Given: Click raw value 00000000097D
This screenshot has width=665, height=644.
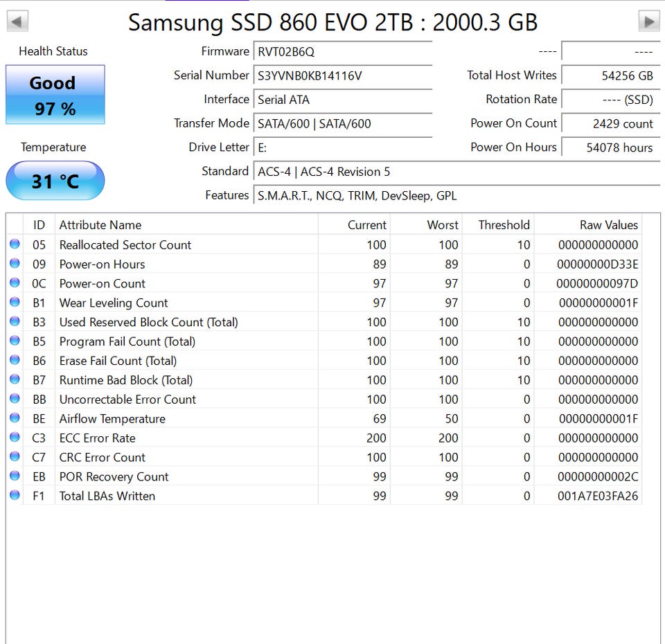Looking at the screenshot, I should pyautogui.click(x=597, y=283).
